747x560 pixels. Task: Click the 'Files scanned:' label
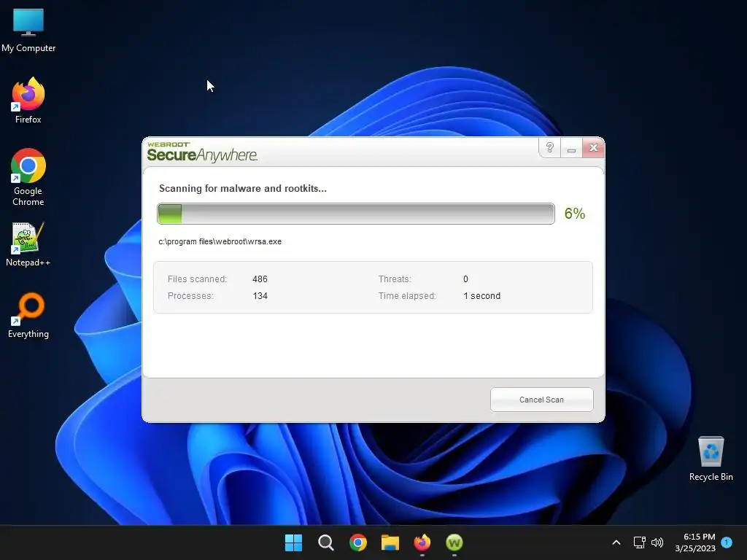pyautogui.click(x=197, y=279)
